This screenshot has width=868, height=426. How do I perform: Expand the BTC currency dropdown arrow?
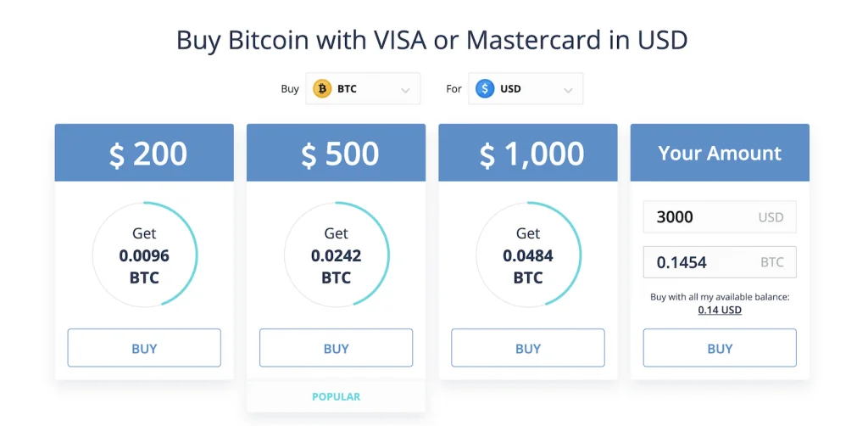[405, 89]
